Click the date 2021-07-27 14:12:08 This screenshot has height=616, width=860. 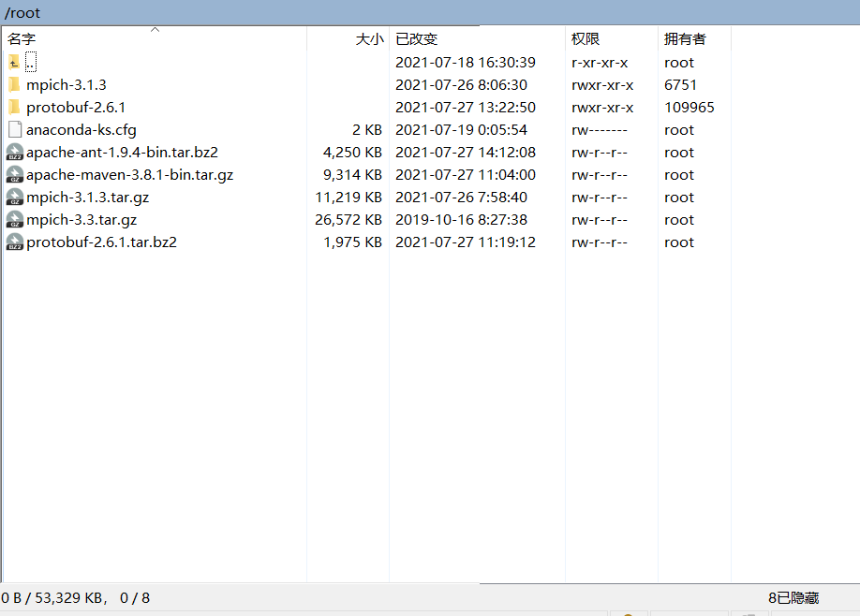[x=465, y=153]
